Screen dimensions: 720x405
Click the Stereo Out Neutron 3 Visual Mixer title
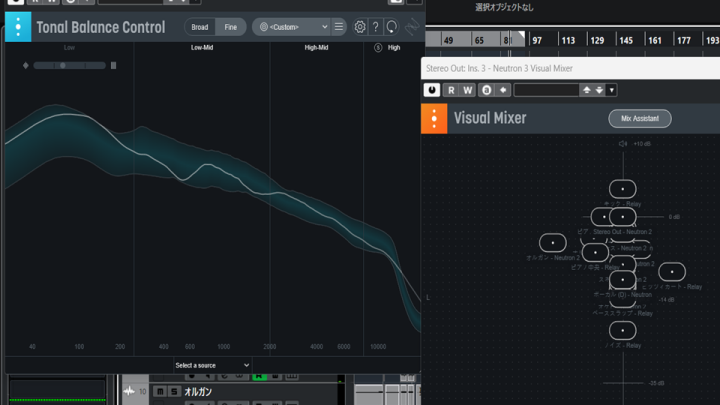499,68
